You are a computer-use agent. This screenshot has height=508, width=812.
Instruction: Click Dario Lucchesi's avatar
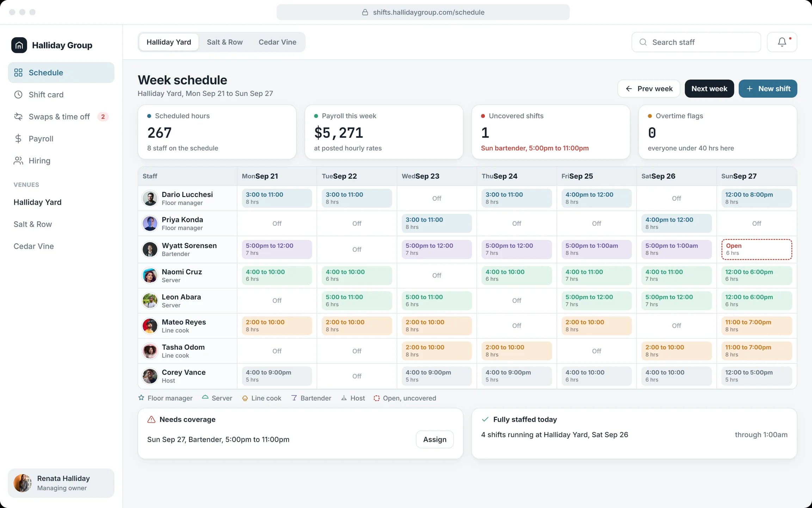click(x=150, y=199)
